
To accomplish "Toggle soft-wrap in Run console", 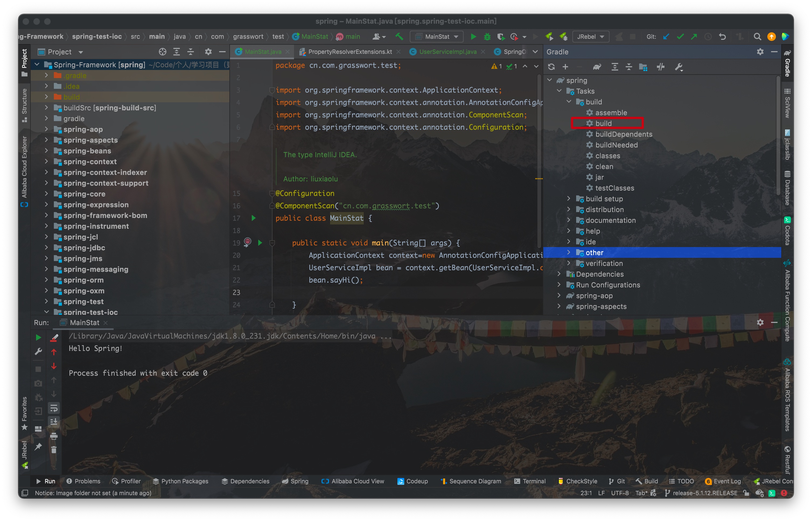I will [x=54, y=408].
